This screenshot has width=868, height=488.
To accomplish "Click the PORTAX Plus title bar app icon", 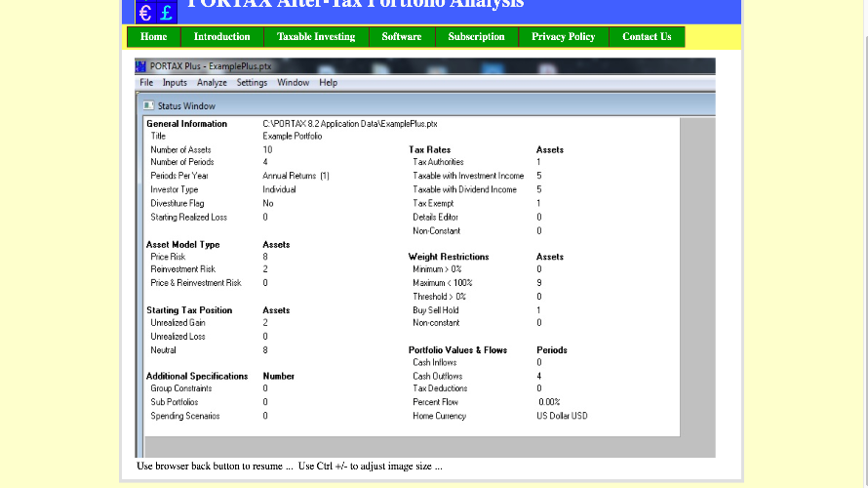I will 140,66.
